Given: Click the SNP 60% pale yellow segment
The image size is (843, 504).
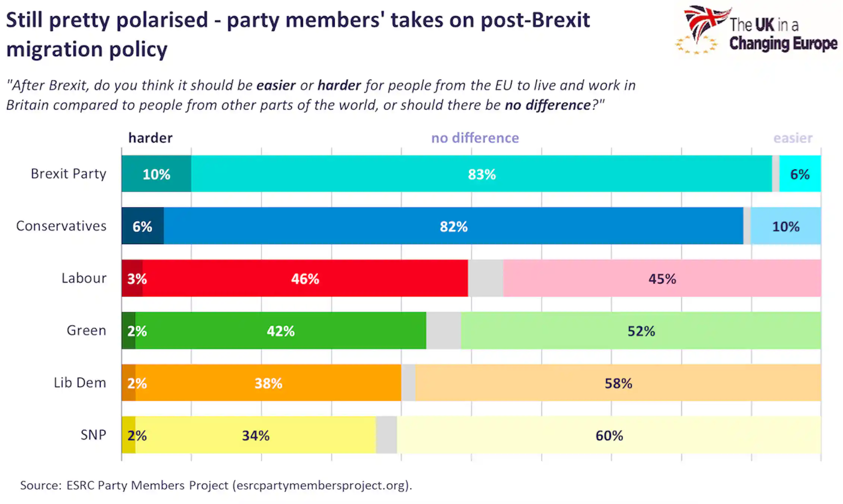Looking at the screenshot, I should (609, 435).
